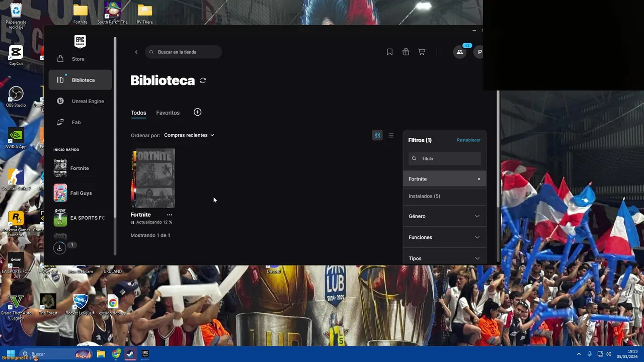Open the wishlist bookmark icon

[x=389, y=52]
